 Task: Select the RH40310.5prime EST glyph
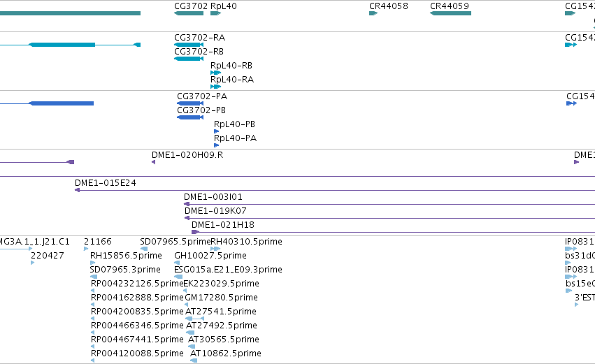[215, 249]
